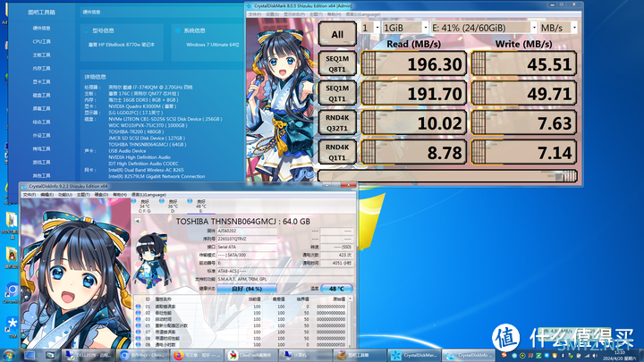Select 屏幕工具 in the toolbox sidebar

pos(41,108)
